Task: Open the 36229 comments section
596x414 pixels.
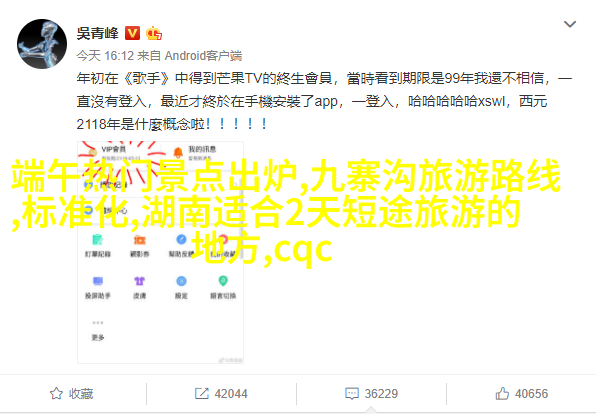Action: pyautogui.click(x=381, y=393)
